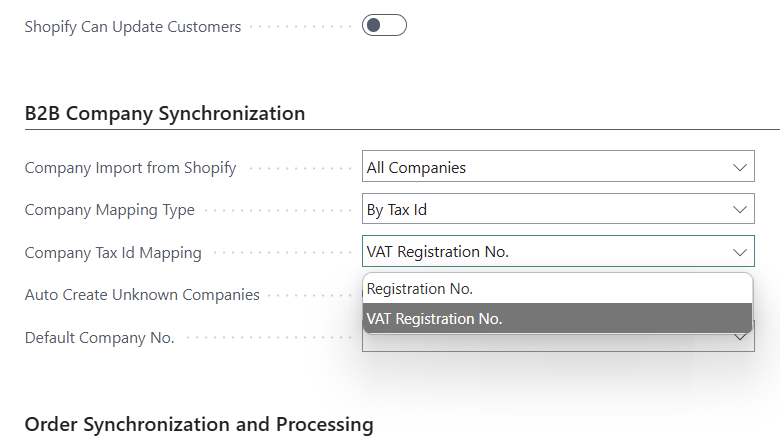Click the 'Auto Create Unknown Companies' label
780x440 pixels.
[x=142, y=295]
